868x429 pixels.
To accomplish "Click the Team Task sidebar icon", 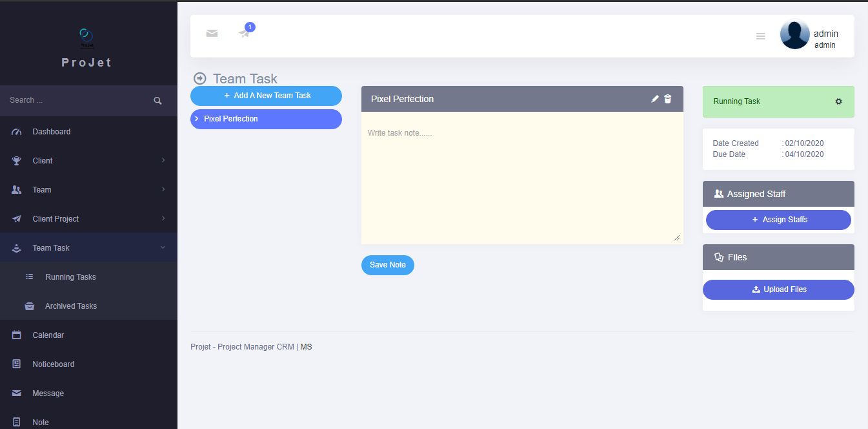I will (x=17, y=248).
